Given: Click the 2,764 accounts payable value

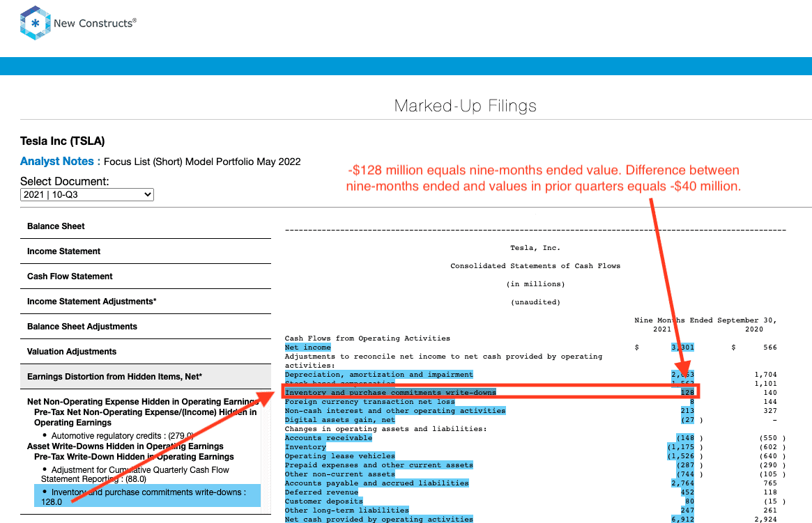Looking at the screenshot, I should pos(682,483).
